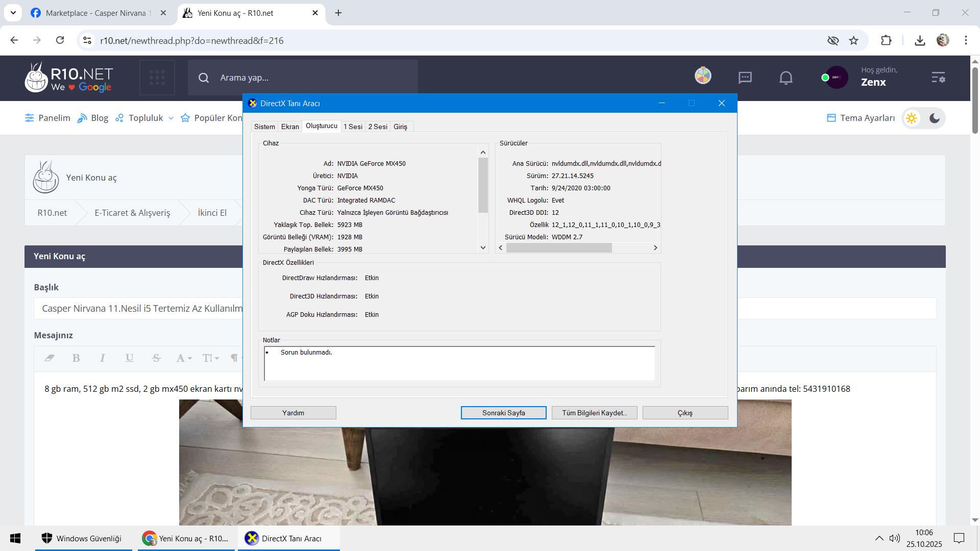
Task: Open the font size dropdown in editor
Action: tap(210, 358)
